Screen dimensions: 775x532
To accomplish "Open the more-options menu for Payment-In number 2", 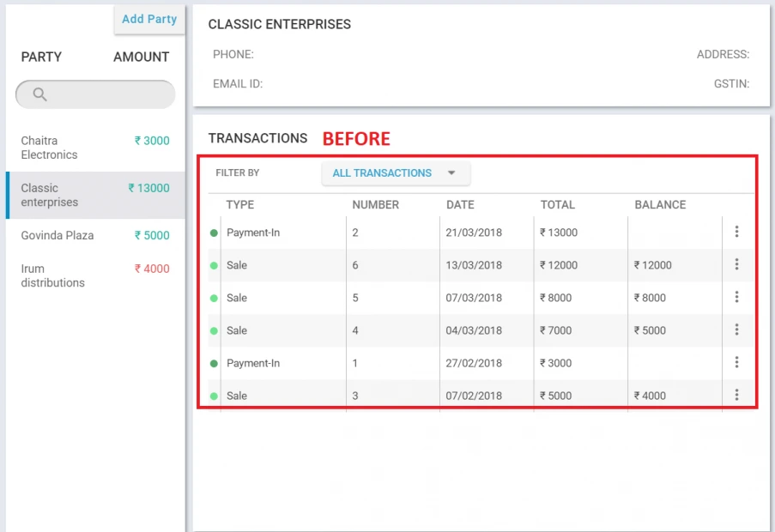I will click(x=736, y=232).
